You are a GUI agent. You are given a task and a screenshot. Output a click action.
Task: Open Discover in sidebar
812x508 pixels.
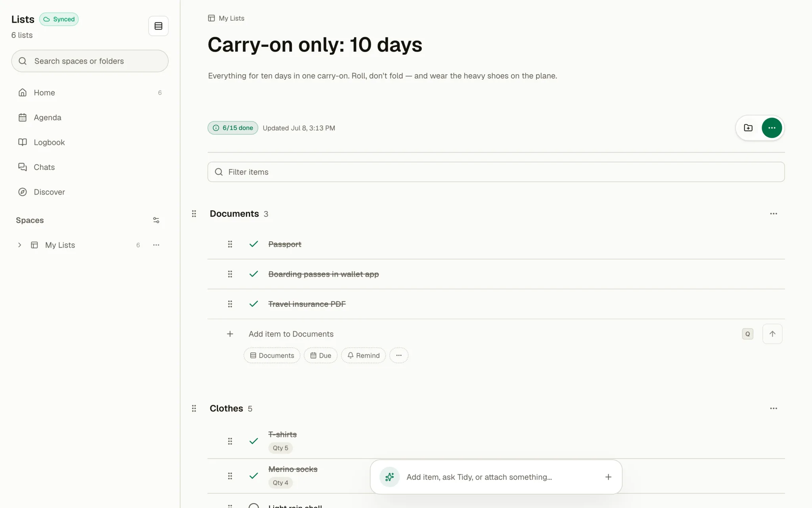point(90,192)
